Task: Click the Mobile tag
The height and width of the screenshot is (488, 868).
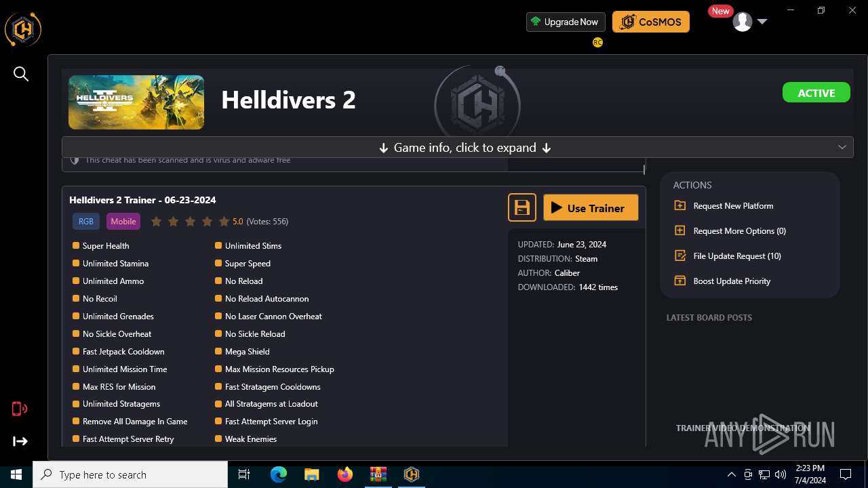Action: point(123,221)
